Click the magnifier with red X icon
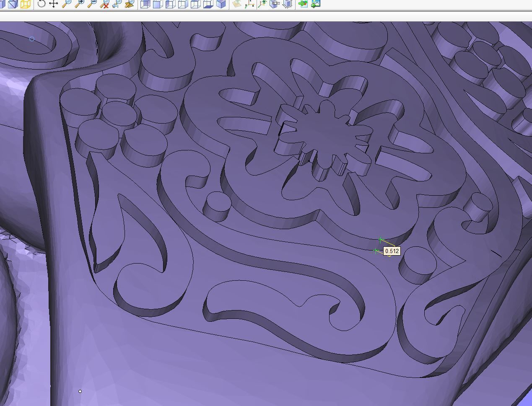Viewport: 532px width, 406px height. pos(104,4)
